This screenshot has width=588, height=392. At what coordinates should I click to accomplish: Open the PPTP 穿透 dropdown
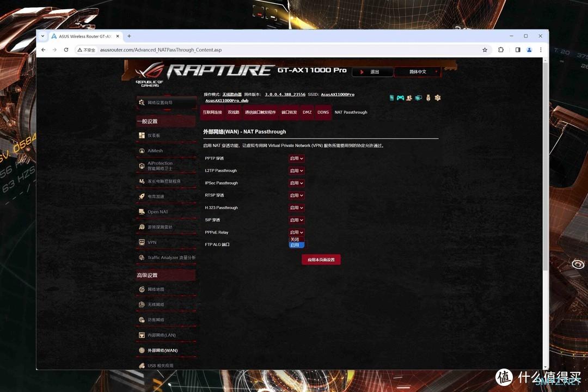pyautogui.click(x=296, y=158)
